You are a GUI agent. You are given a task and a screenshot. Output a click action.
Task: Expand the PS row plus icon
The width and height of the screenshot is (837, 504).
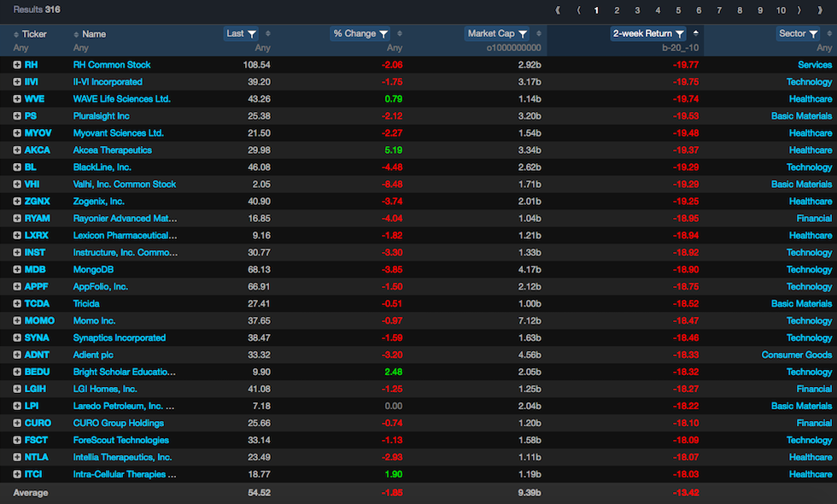point(17,116)
